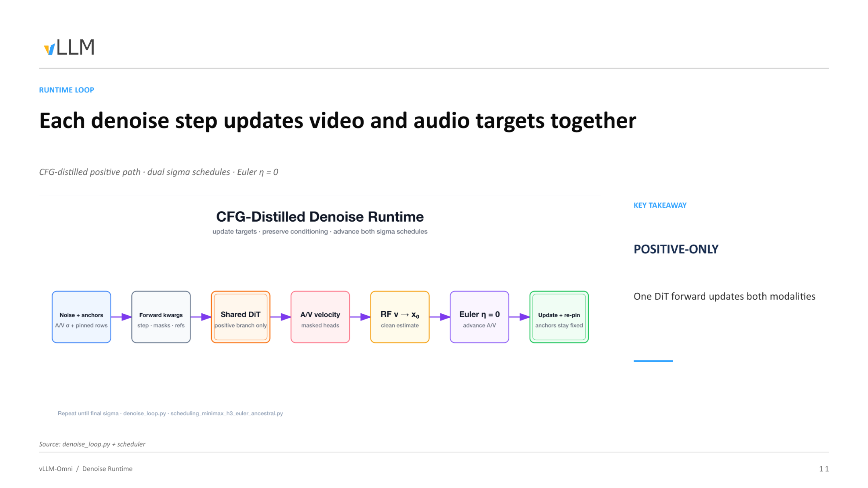Select the "RF v → x₀" flow box
This screenshot has height=488, width=868.
tap(399, 317)
